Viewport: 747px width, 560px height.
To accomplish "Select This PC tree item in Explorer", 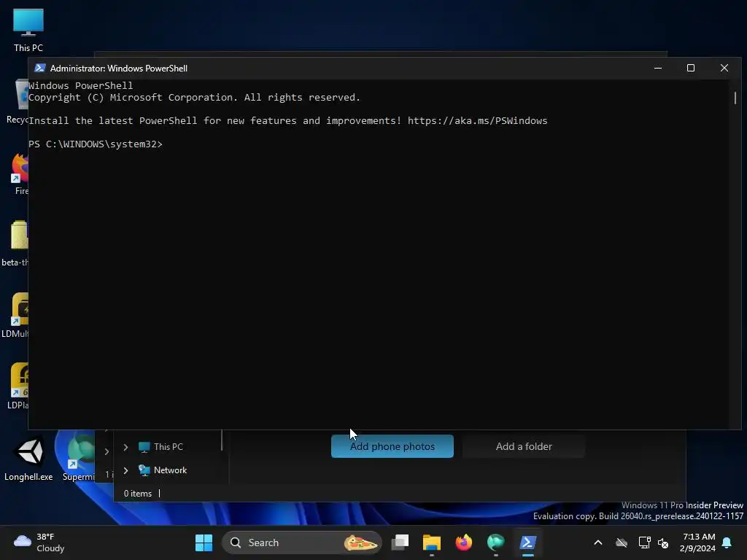I will (x=160, y=447).
